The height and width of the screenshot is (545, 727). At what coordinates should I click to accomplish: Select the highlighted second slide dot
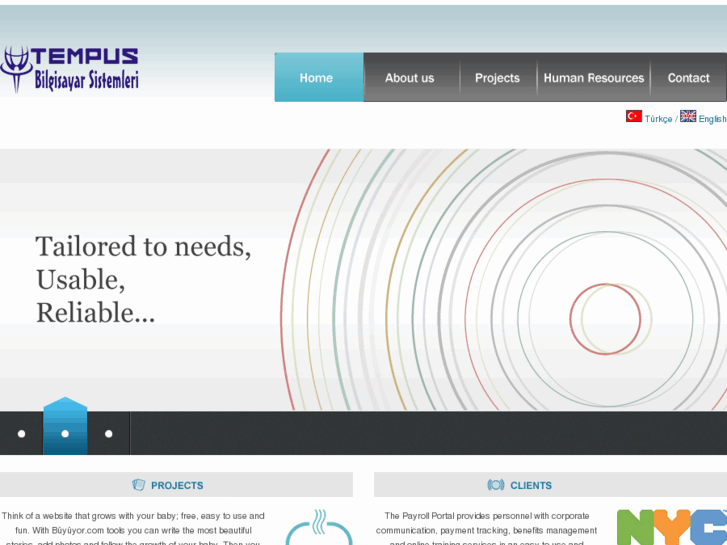(65, 434)
